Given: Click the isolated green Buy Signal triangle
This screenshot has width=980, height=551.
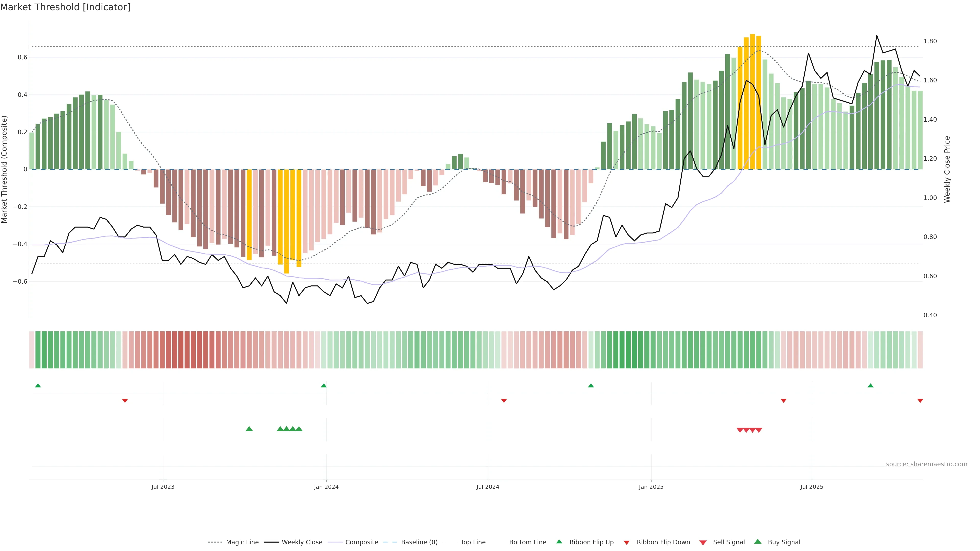Looking at the screenshot, I should (x=249, y=429).
